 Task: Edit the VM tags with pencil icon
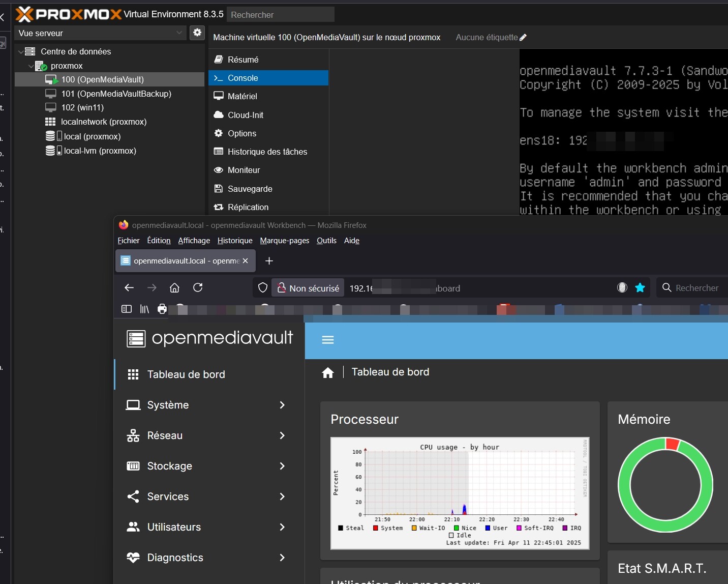coord(523,37)
